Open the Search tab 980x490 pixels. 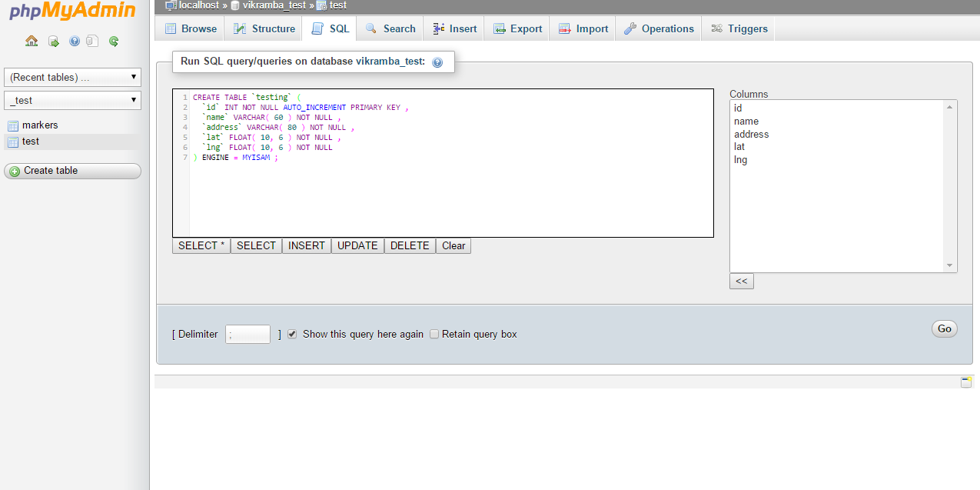coord(390,28)
